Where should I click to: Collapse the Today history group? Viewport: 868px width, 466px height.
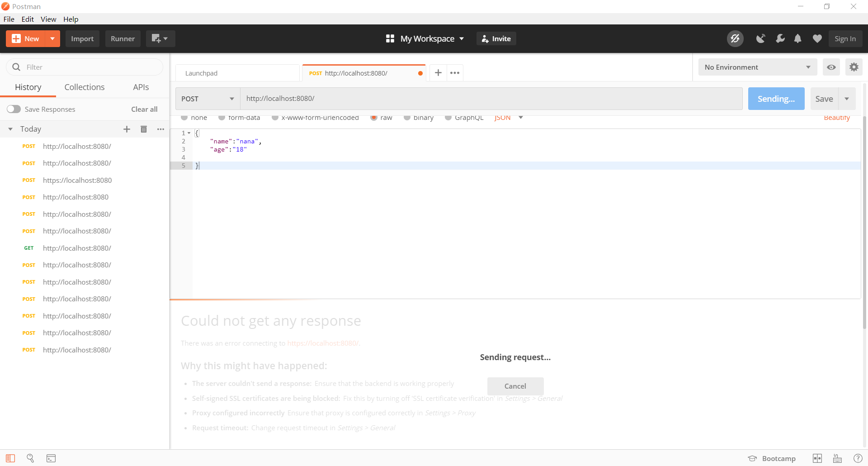pyautogui.click(x=10, y=129)
